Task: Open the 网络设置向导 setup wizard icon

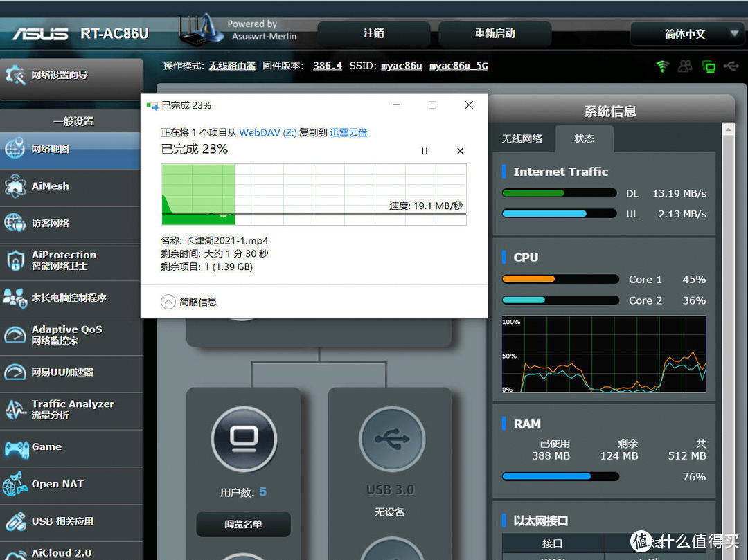Action: click(x=15, y=74)
